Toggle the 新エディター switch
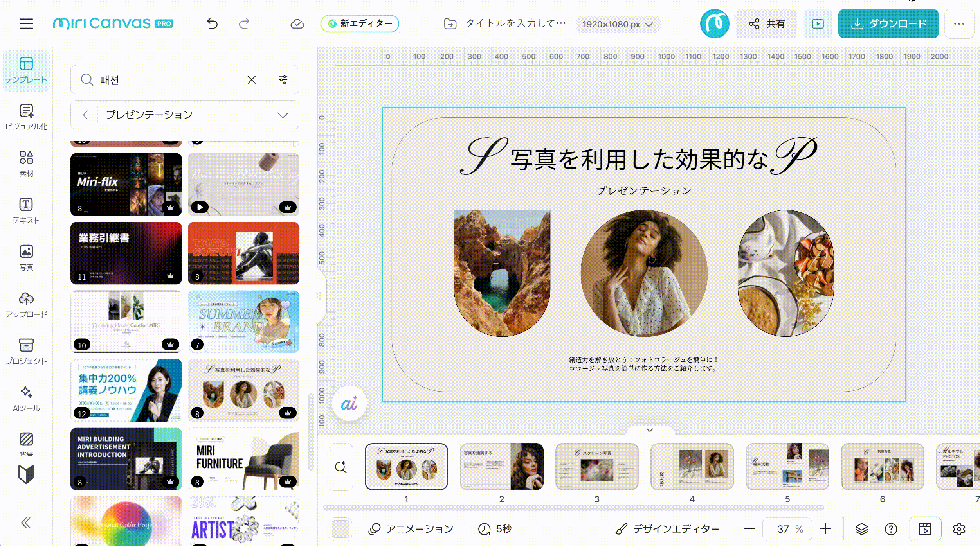The width and height of the screenshot is (980, 546). coord(360,23)
